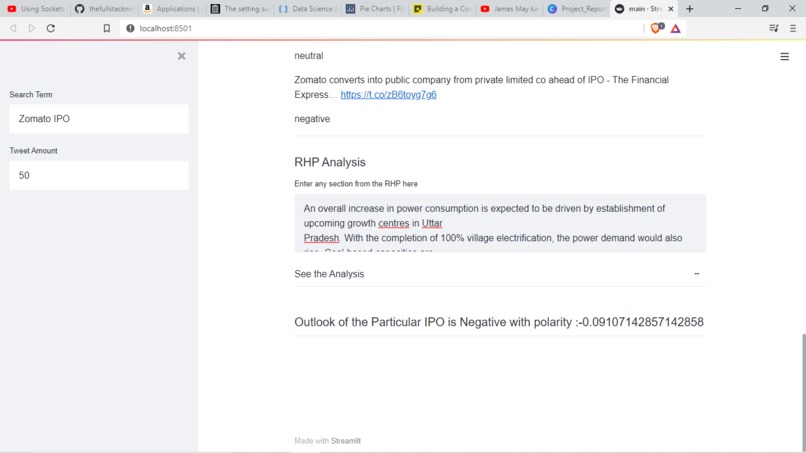Open the Brave Rewards triangle icon

pyautogui.click(x=675, y=29)
